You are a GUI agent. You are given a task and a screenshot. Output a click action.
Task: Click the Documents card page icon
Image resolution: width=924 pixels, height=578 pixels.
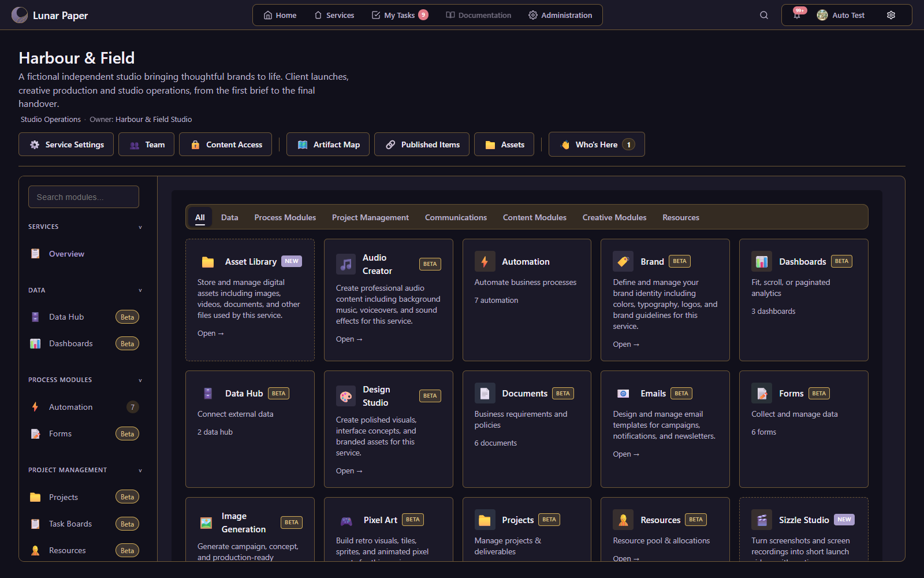coord(485,393)
